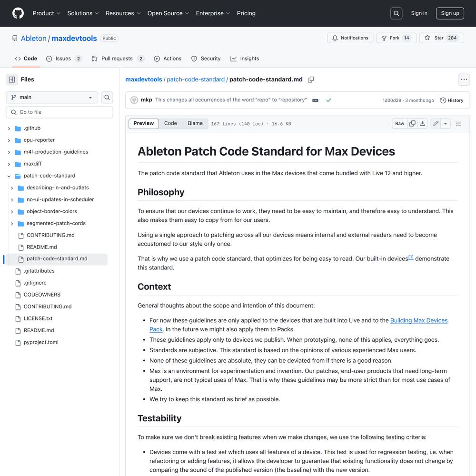Follow footnote 1 reference link
Screen dimensions: 476x476
(411, 258)
